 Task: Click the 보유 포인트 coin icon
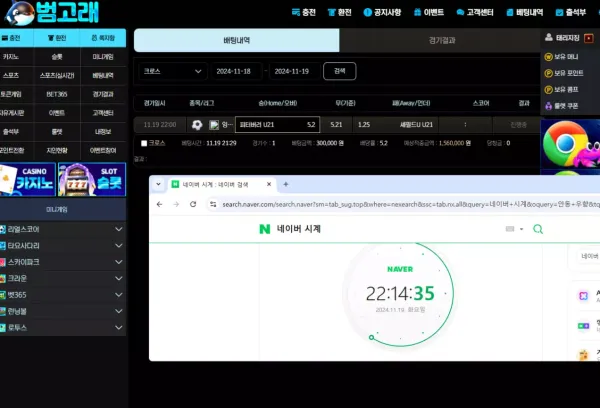click(548, 74)
